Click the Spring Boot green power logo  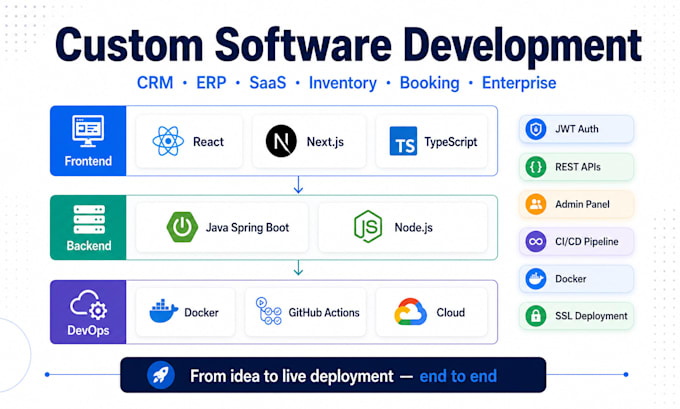click(182, 227)
